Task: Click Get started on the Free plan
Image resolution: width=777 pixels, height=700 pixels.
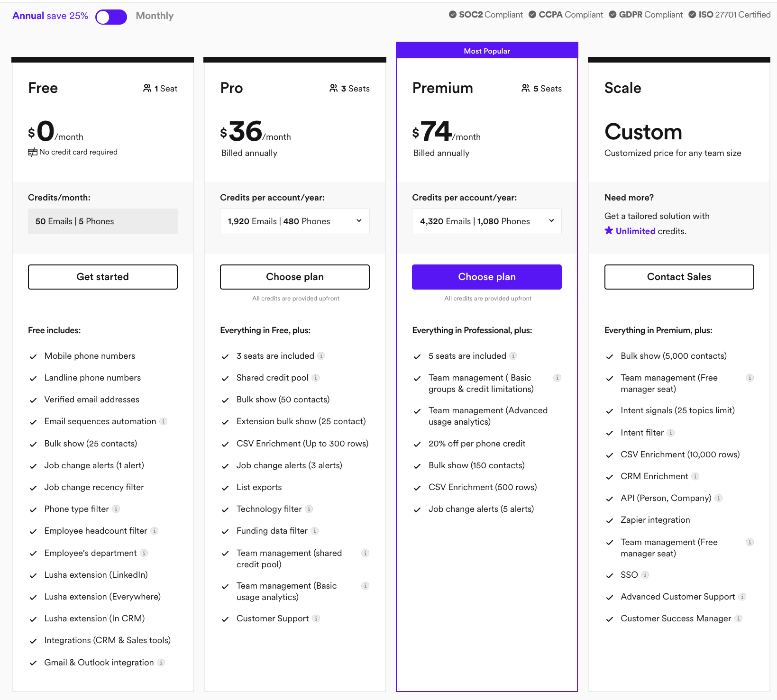Action: [102, 277]
